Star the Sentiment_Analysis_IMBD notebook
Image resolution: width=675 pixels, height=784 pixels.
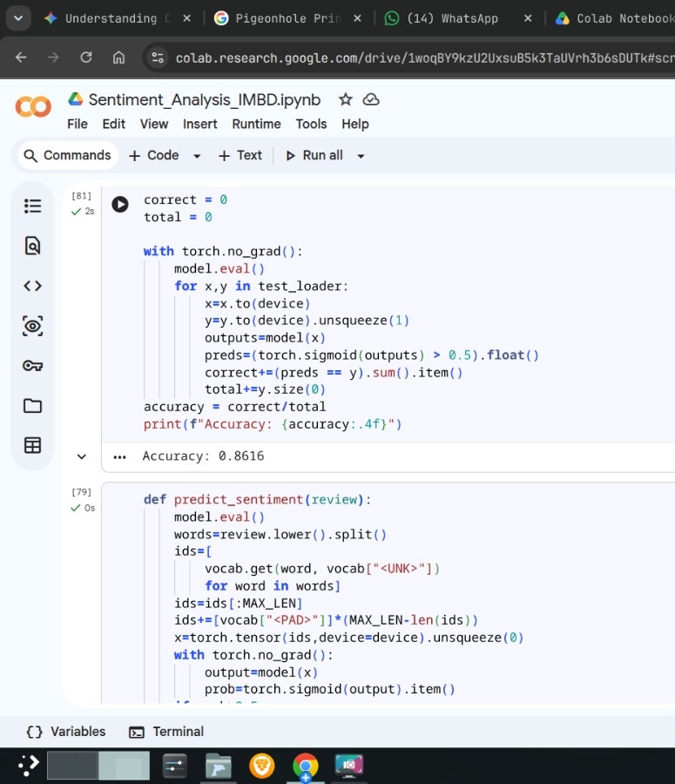(346, 99)
